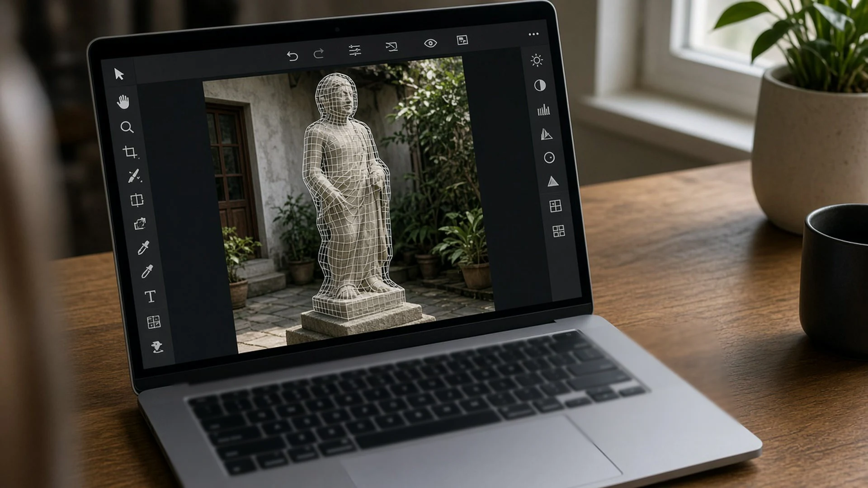Select the Crop tool in left toolbar
868x488 pixels.
[x=131, y=152]
